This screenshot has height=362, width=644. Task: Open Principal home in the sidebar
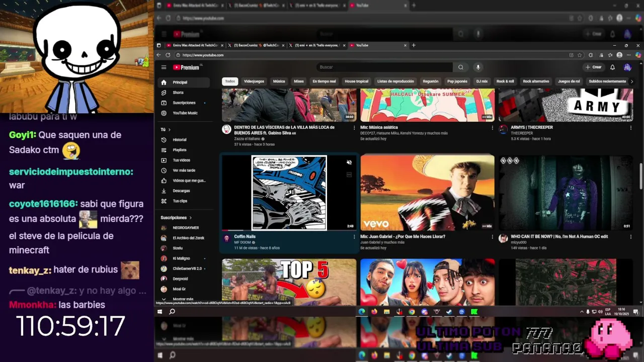pos(184,82)
